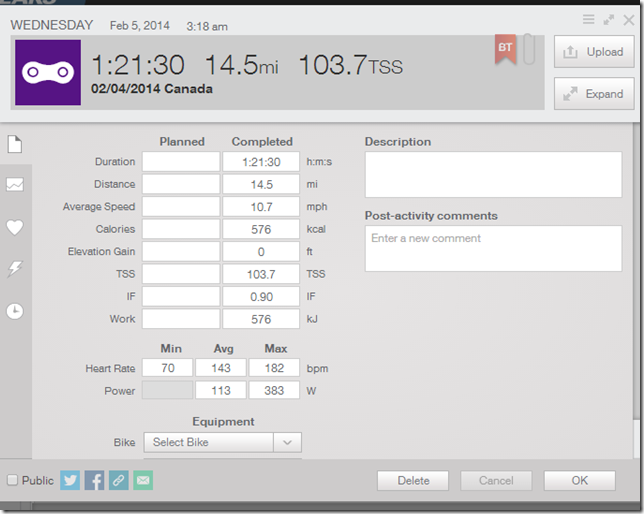Click the purple bike chain workout icon
The image size is (644, 514).
(48, 72)
